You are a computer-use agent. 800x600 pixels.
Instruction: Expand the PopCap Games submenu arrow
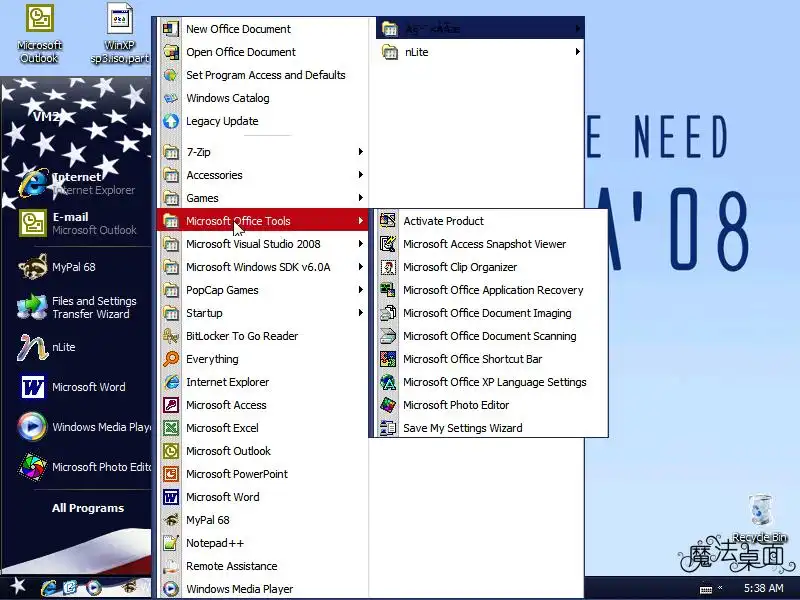[360, 290]
